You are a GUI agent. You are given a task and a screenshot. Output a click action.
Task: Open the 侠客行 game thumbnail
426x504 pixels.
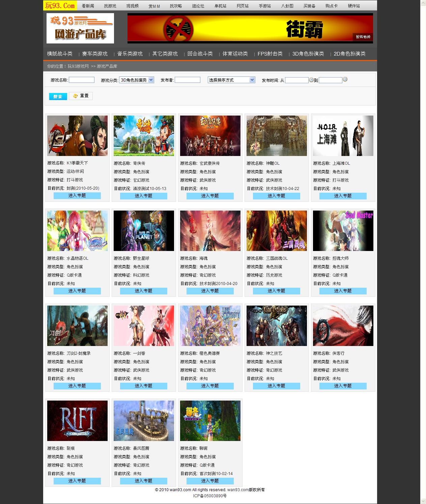[343, 326]
